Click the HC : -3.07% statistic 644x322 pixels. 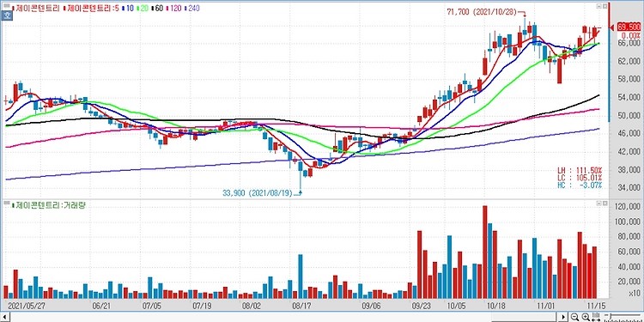(x=580, y=185)
